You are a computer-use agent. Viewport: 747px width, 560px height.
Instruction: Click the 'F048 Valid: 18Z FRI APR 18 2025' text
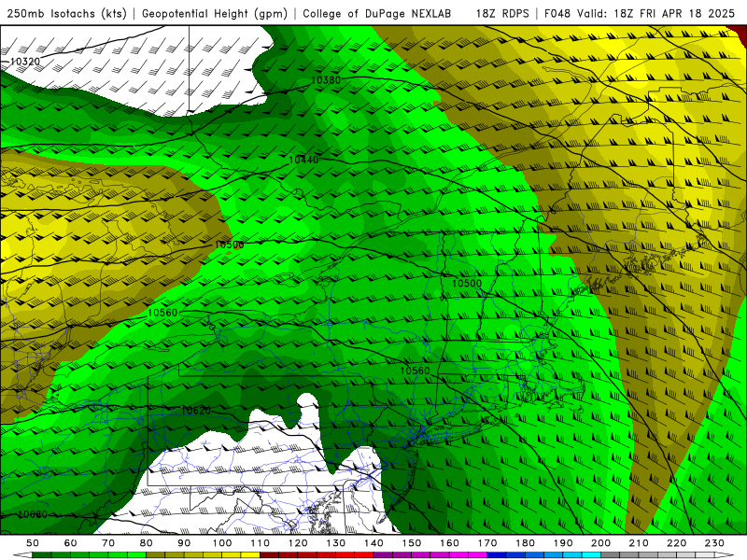[x=640, y=13]
